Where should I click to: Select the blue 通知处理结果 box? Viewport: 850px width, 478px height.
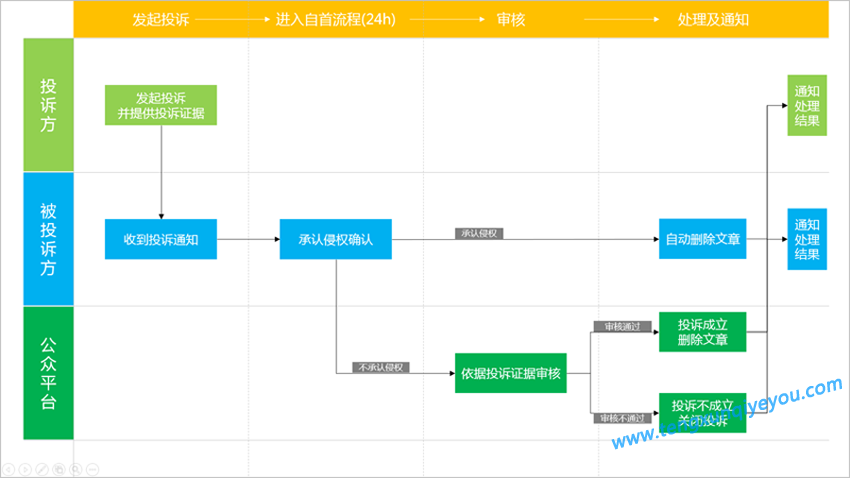(807, 239)
